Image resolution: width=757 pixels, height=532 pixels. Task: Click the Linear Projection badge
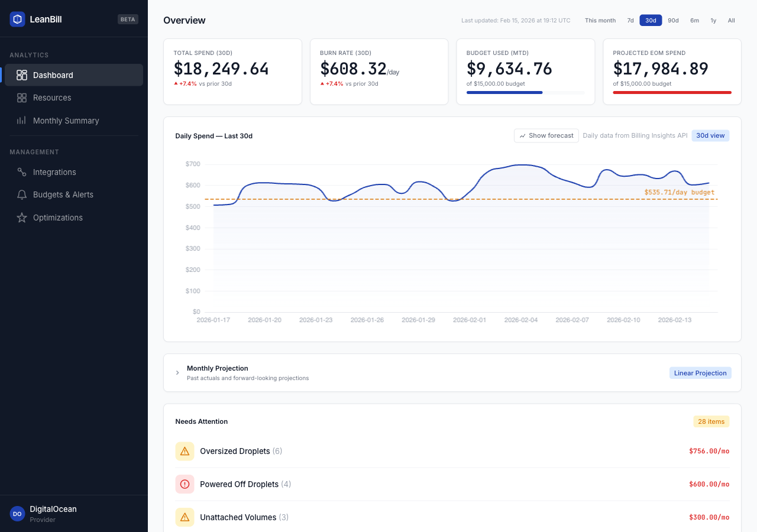[700, 373]
